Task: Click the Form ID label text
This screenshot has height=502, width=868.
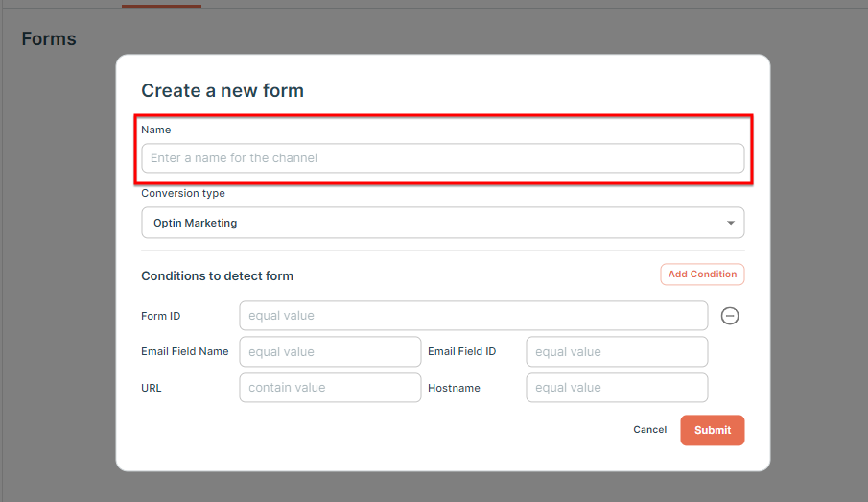Action: click(160, 316)
